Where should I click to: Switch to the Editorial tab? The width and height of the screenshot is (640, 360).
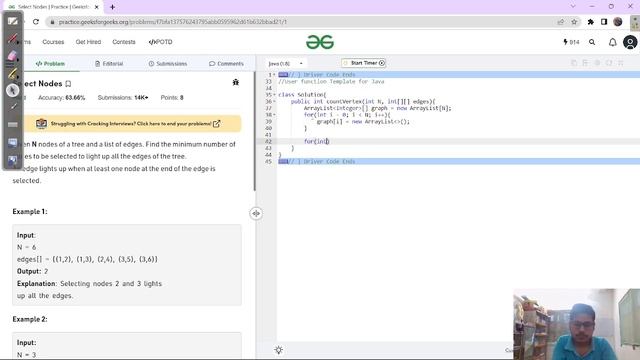point(109,64)
